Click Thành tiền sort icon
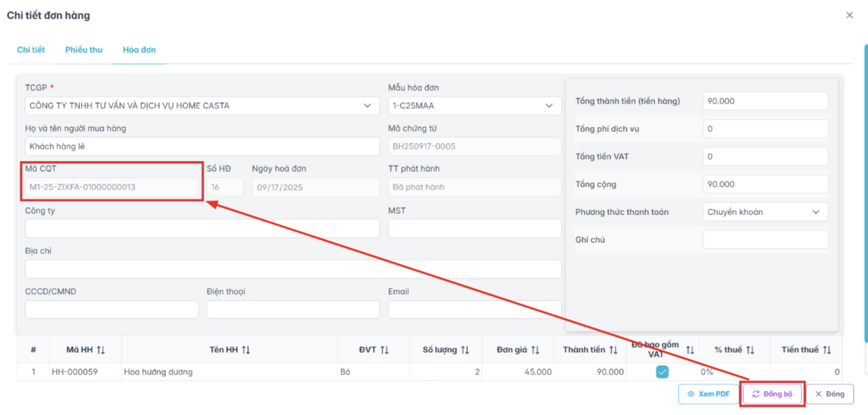868x415 pixels. (x=613, y=350)
